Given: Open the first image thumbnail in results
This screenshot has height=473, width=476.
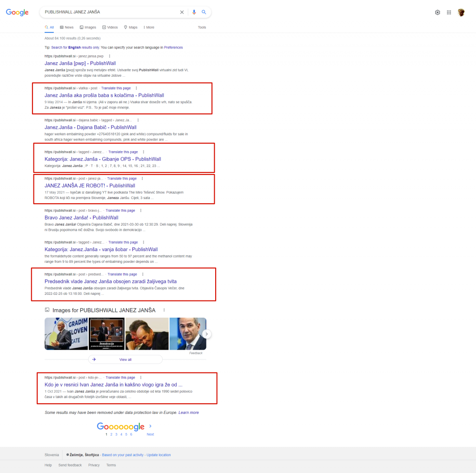Looking at the screenshot, I should pos(66,333).
